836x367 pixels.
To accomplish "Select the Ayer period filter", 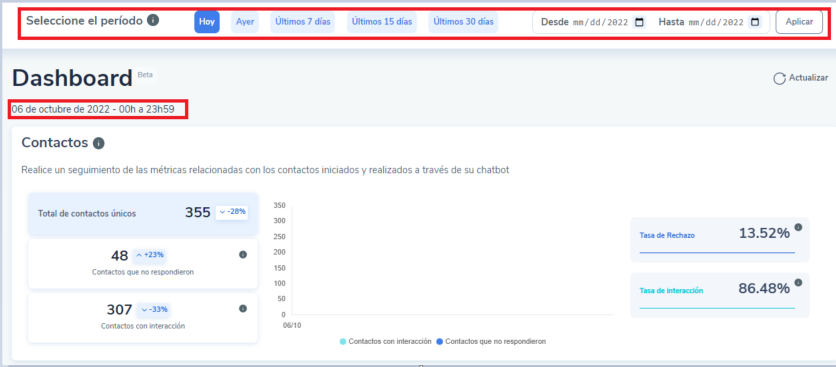I will pyautogui.click(x=245, y=22).
